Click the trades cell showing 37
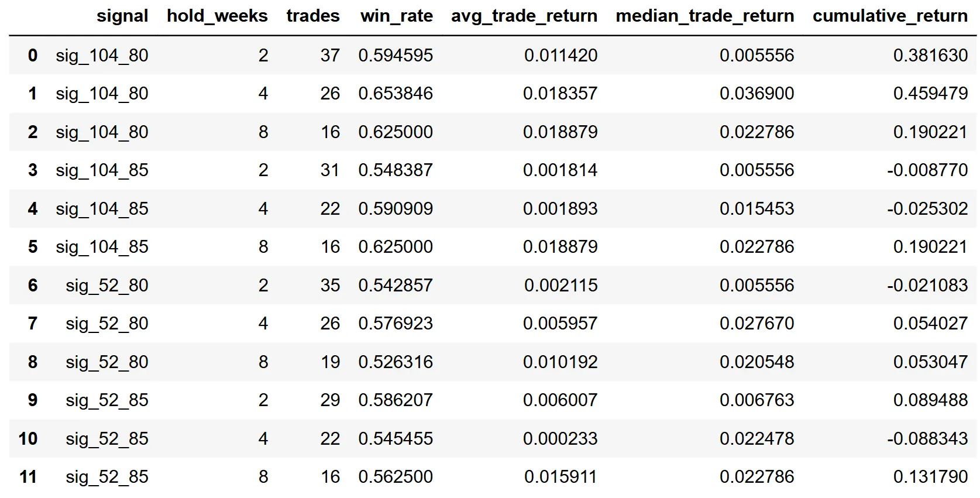Screen dimensions: 980x498 [330, 56]
